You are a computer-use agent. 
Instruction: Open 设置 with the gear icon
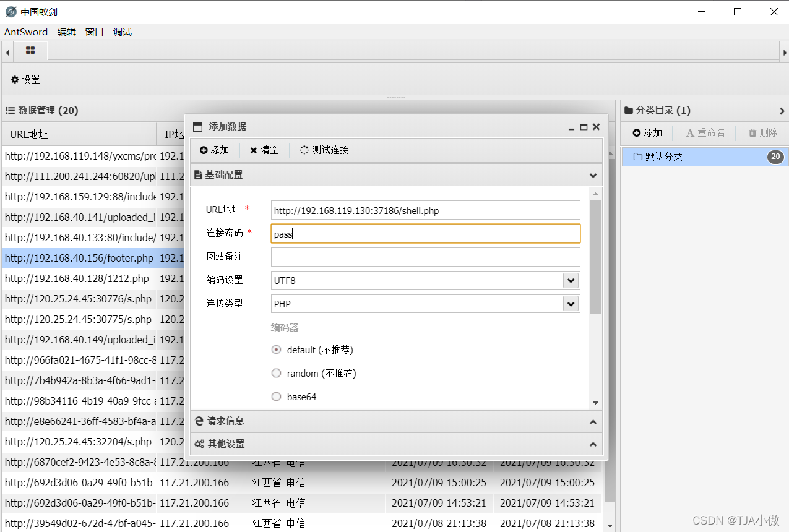tap(25, 79)
